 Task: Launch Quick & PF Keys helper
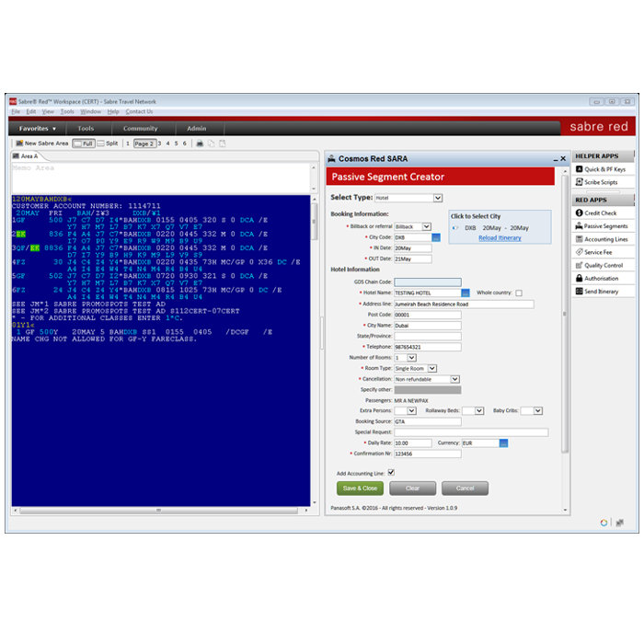(604, 169)
